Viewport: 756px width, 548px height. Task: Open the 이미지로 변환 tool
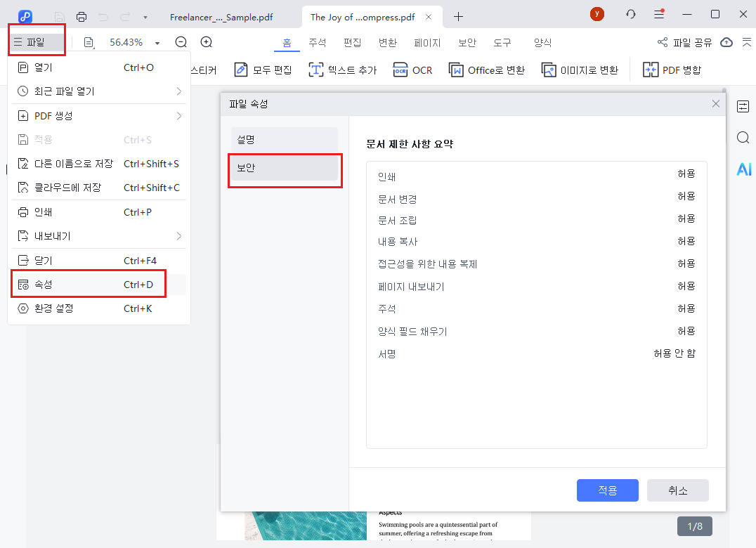[x=580, y=70]
